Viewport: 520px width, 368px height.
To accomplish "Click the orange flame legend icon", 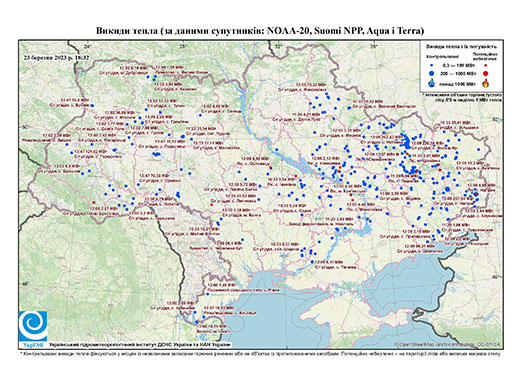I will click(486, 83).
